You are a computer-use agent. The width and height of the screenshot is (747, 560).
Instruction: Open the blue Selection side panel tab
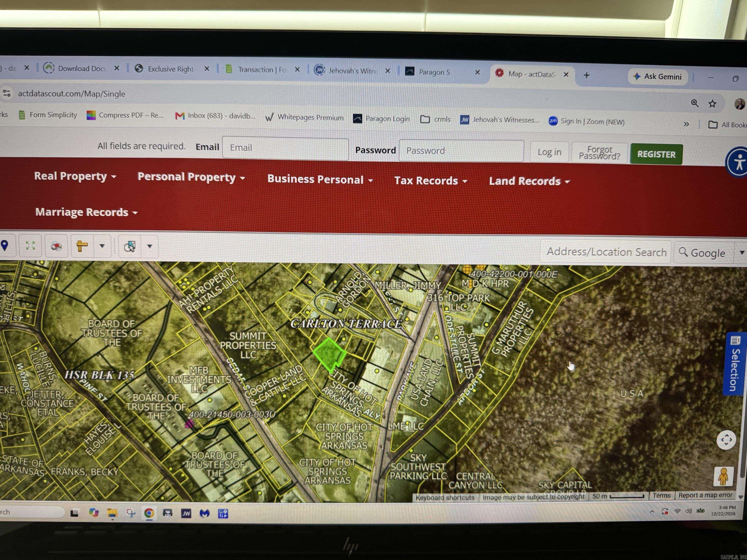click(x=735, y=364)
